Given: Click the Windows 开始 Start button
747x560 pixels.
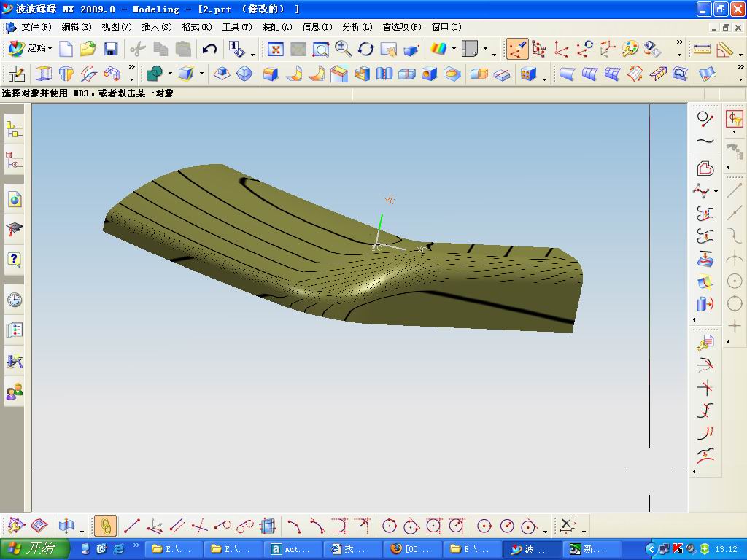Looking at the screenshot, I should [x=35, y=549].
